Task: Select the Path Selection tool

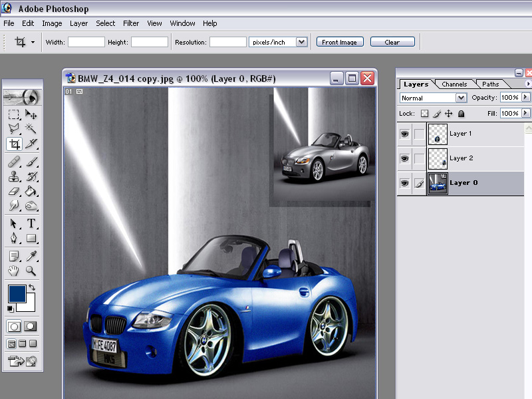Action: click(14, 223)
